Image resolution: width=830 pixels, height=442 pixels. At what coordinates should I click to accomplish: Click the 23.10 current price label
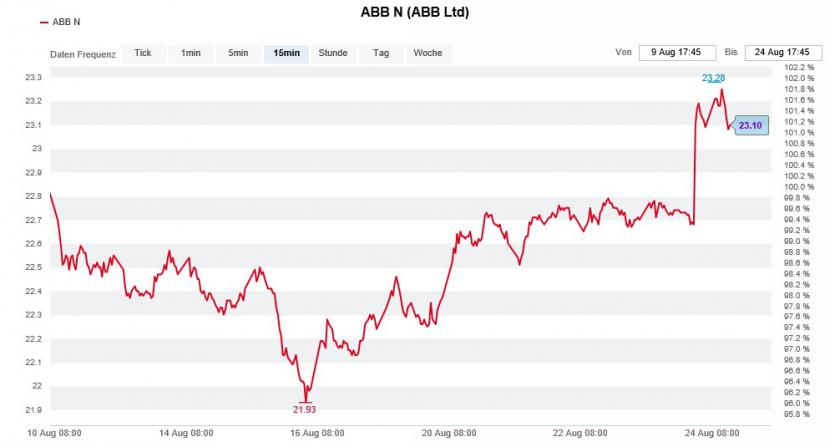751,125
